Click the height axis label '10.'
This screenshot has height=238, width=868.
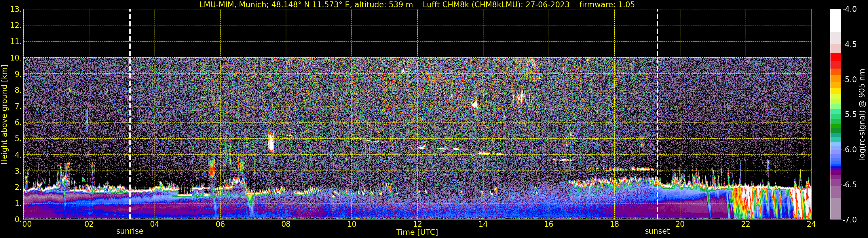pos(16,58)
